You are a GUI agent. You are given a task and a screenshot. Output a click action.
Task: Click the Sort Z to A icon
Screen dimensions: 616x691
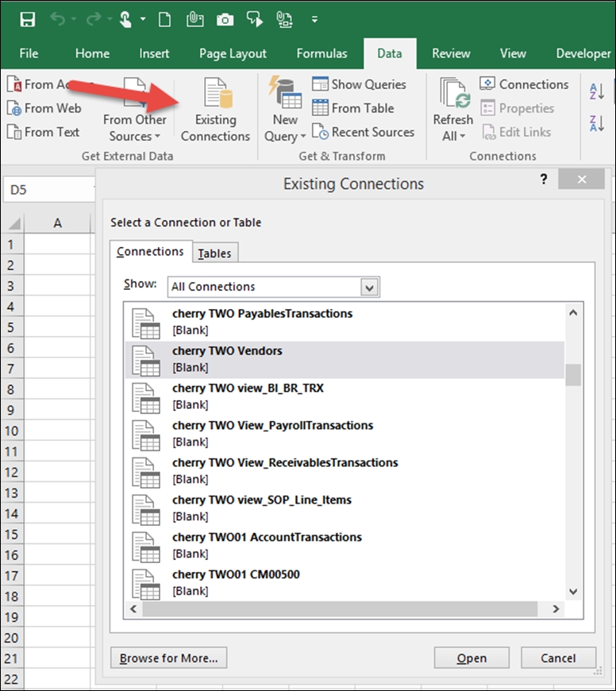click(597, 123)
